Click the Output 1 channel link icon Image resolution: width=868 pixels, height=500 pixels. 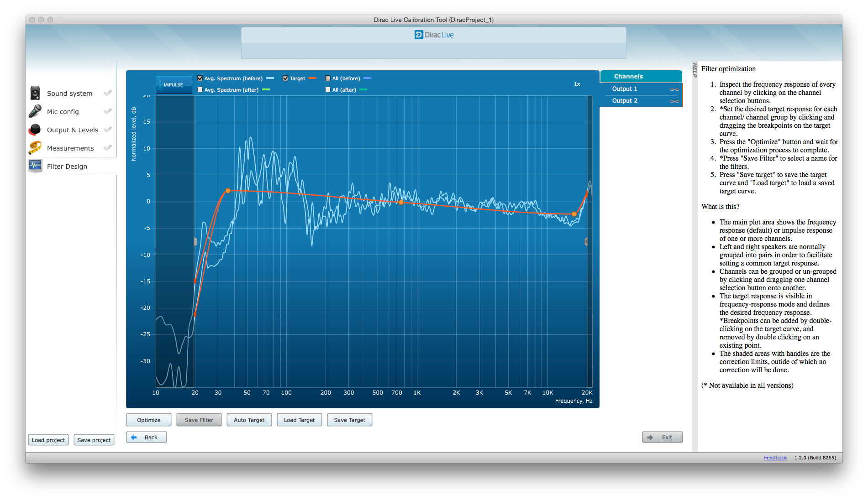[674, 89]
